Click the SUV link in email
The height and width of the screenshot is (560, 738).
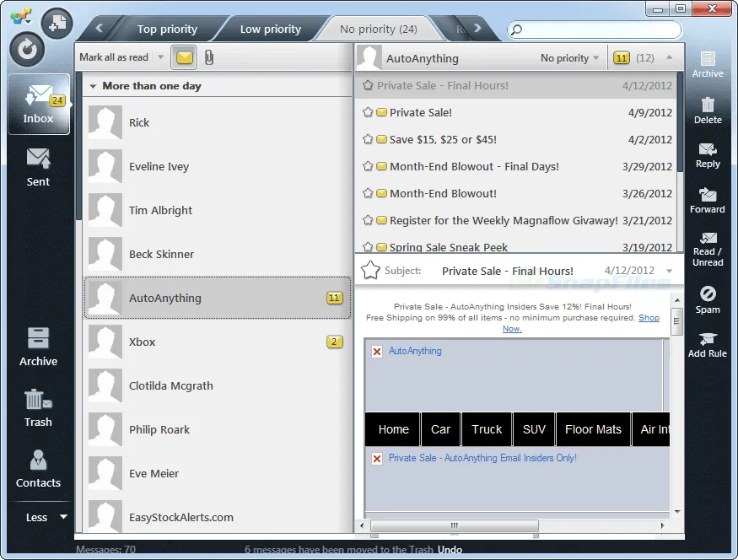[x=534, y=429]
